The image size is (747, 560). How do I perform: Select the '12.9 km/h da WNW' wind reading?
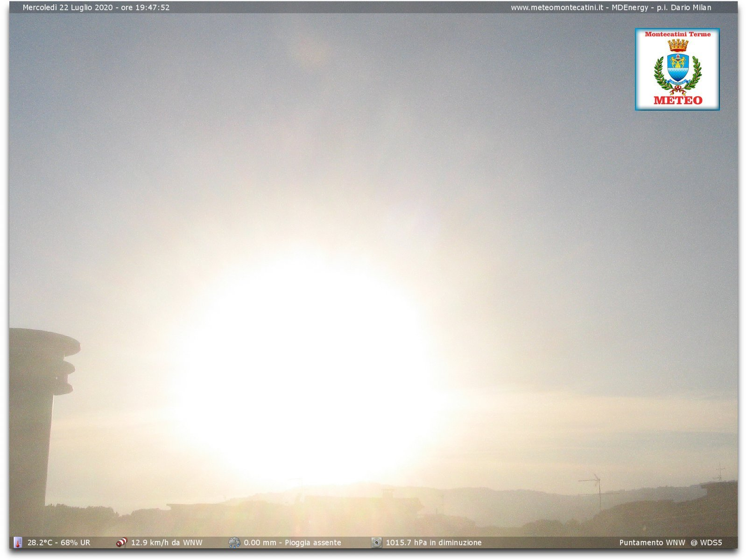point(167,542)
